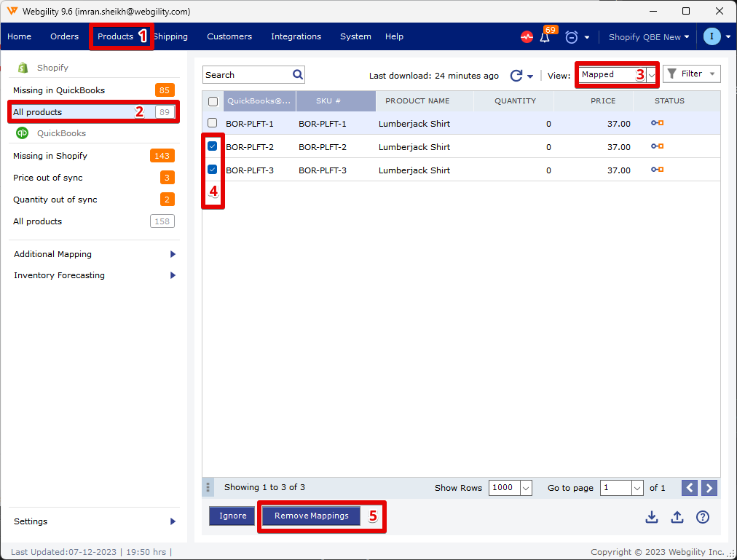Sort by the STATUS column header

(x=677, y=101)
